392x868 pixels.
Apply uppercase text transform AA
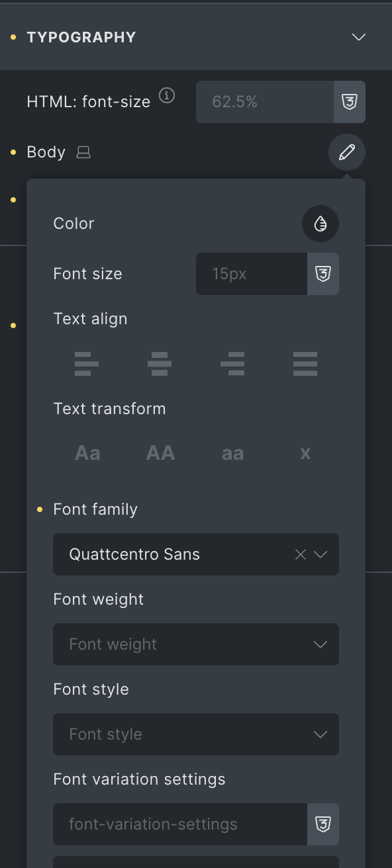pyautogui.click(x=160, y=453)
